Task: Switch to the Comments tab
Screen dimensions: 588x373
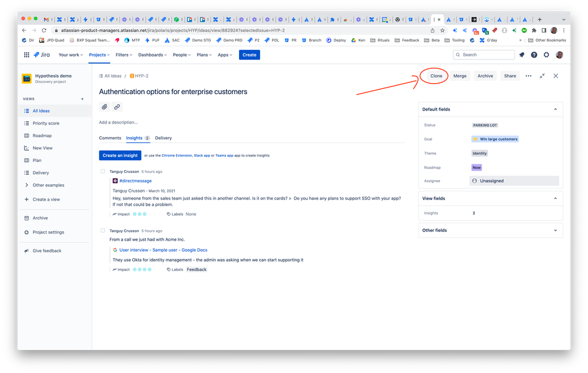Action: pyautogui.click(x=110, y=138)
